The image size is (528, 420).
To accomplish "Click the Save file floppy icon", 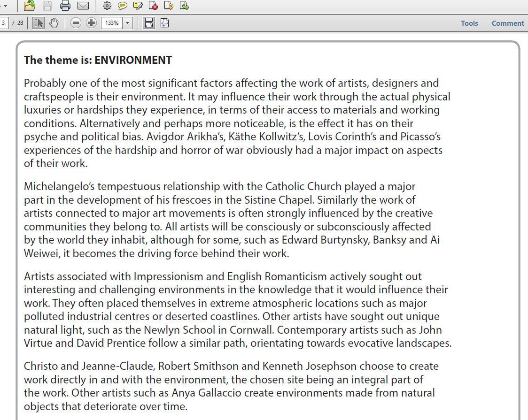I will tap(47, 5).
